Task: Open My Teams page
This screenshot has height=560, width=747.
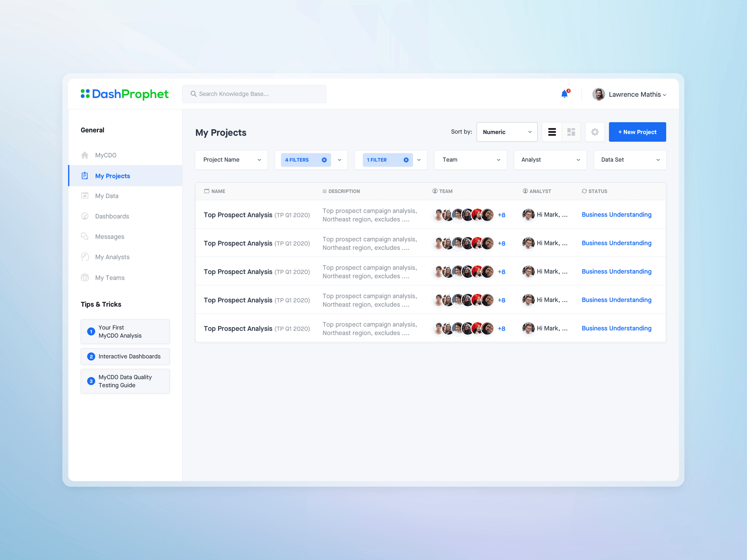Action: pos(110,278)
